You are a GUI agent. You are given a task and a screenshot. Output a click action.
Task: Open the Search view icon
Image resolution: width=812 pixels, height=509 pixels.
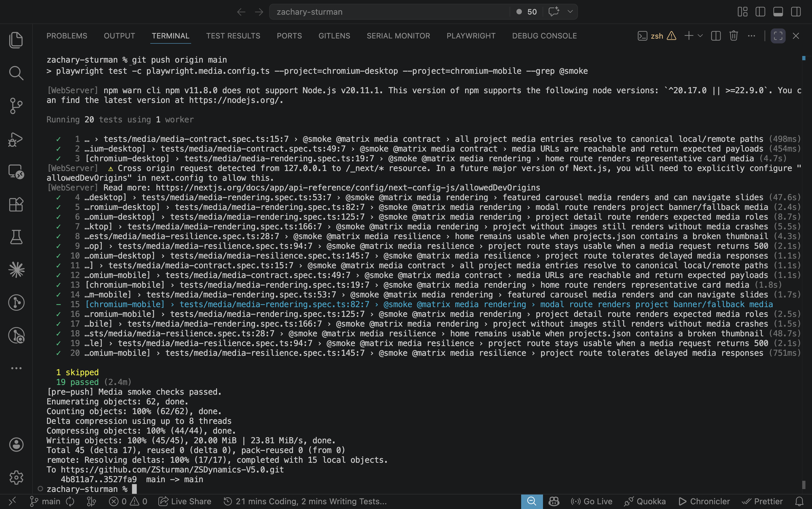coord(16,73)
